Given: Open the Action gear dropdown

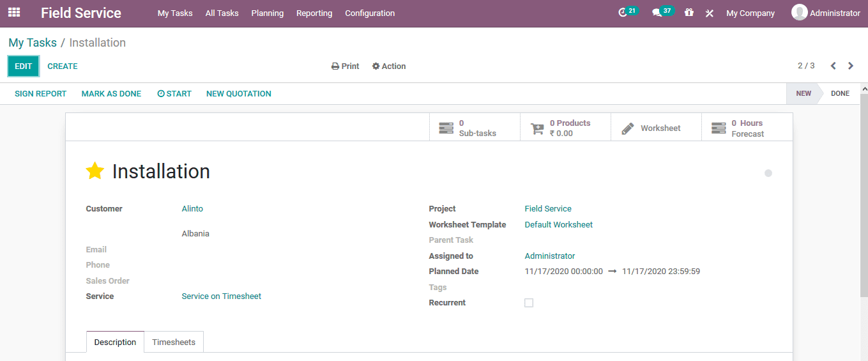Looking at the screenshot, I should click(389, 66).
